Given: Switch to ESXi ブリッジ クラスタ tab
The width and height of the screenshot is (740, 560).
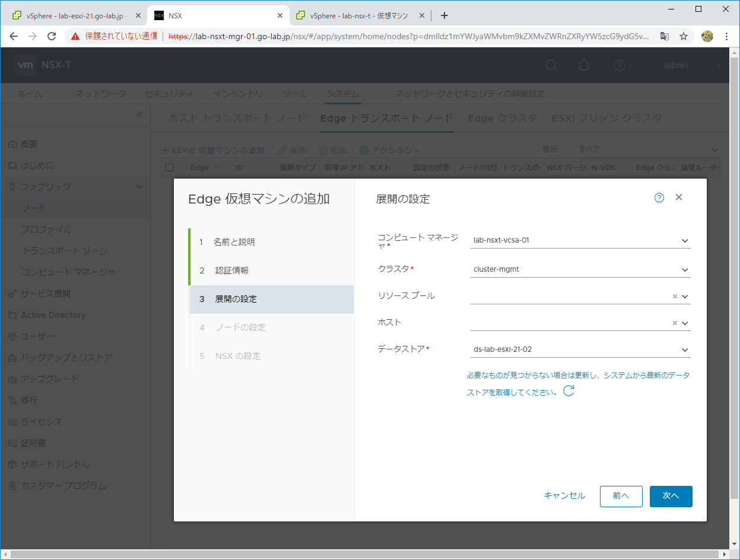Looking at the screenshot, I should [606, 118].
